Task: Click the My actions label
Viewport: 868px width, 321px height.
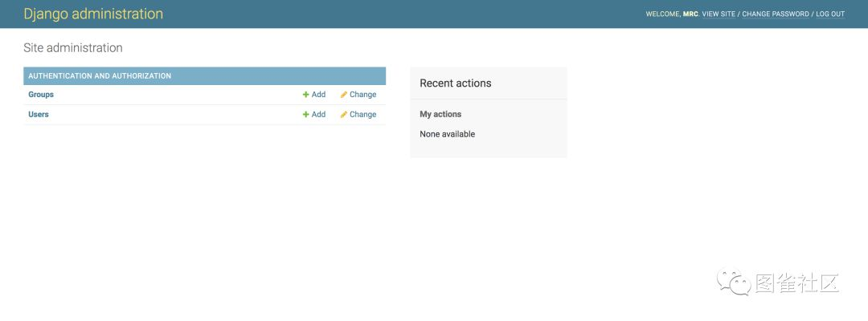Action: pyautogui.click(x=440, y=115)
